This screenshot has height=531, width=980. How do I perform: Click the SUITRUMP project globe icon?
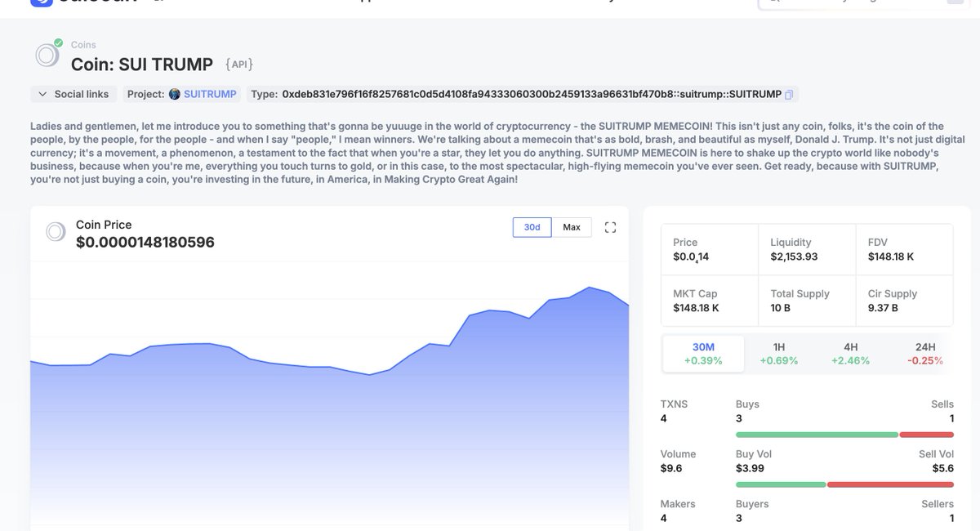tap(175, 94)
